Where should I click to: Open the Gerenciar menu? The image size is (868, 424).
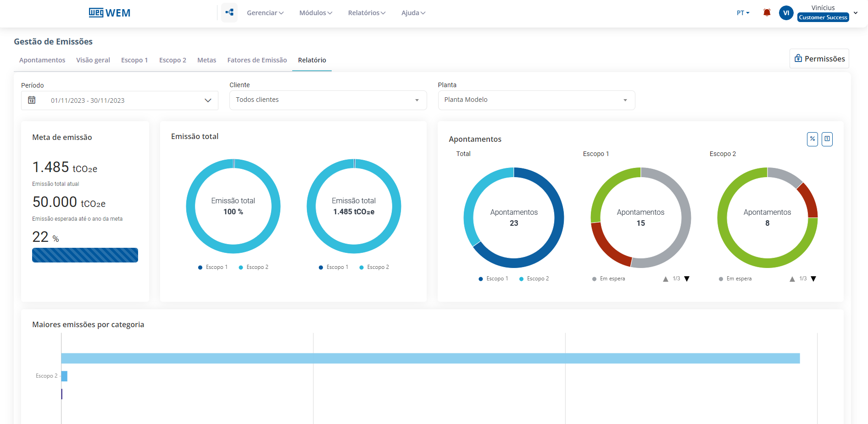(265, 13)
